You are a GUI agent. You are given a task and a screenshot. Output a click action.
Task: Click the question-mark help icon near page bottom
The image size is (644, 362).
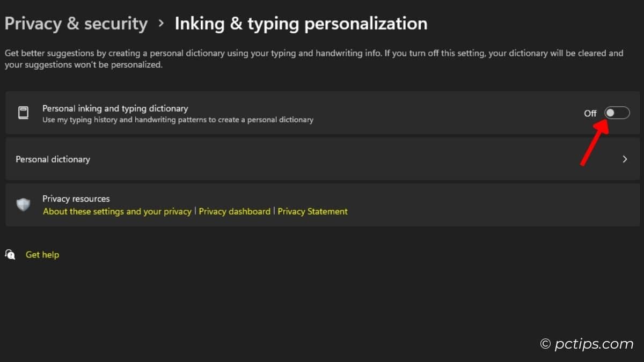(x=10, y=255)
